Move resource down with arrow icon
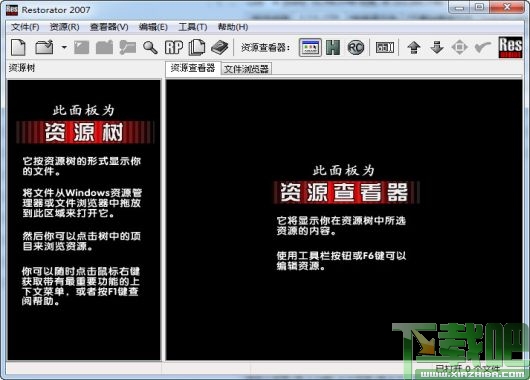The height and width of the screenshot is (380, 530). tap(437, 47)
